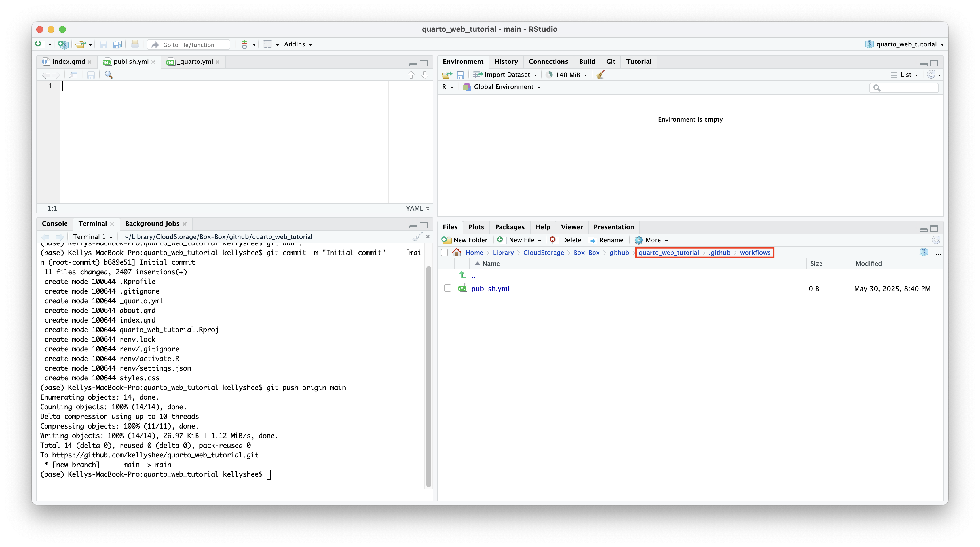The height and width of the screenshot is (547, 980).
Task: Open the Build tab
Action: point(587,62)
